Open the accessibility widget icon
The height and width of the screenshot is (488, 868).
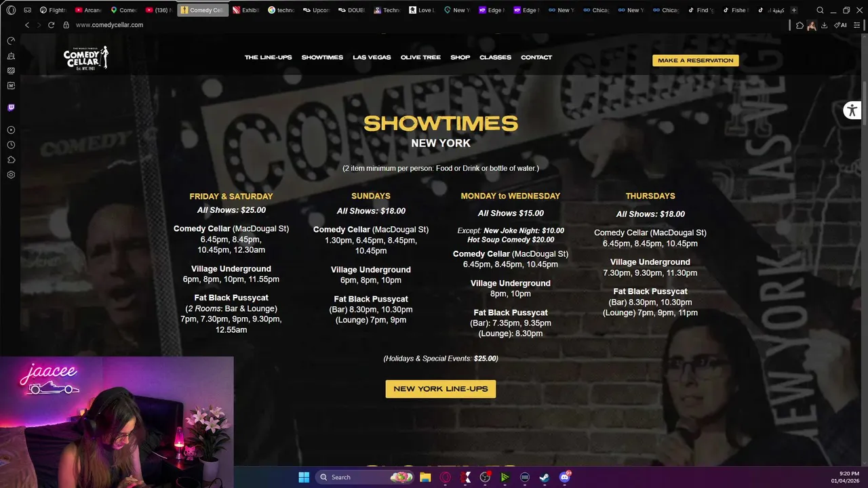point(852,110)
